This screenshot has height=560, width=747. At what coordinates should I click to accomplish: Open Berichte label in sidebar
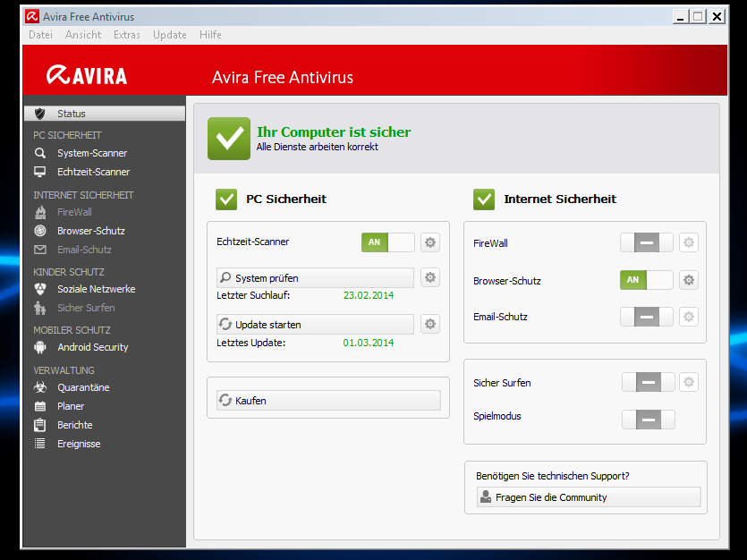click(75, 425)
